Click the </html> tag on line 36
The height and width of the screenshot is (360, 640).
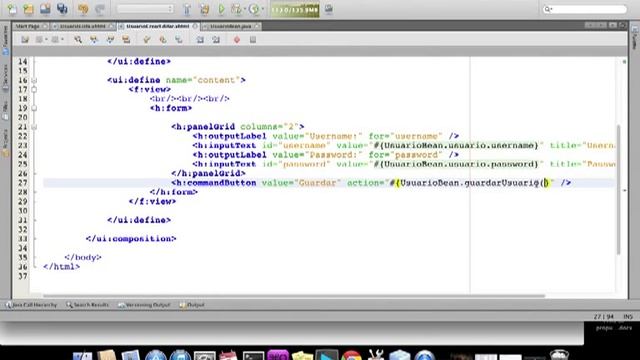point(62,267)
